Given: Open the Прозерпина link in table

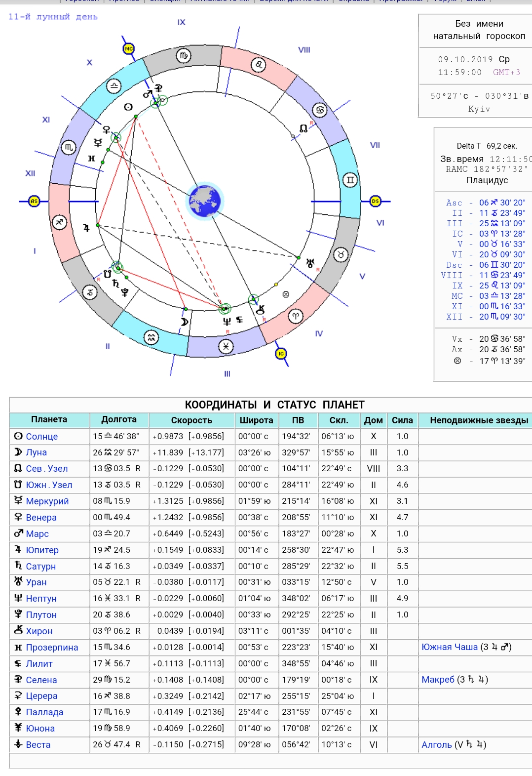Looking at the screenshot, I should pyautogui.click(x=52, y=648).
